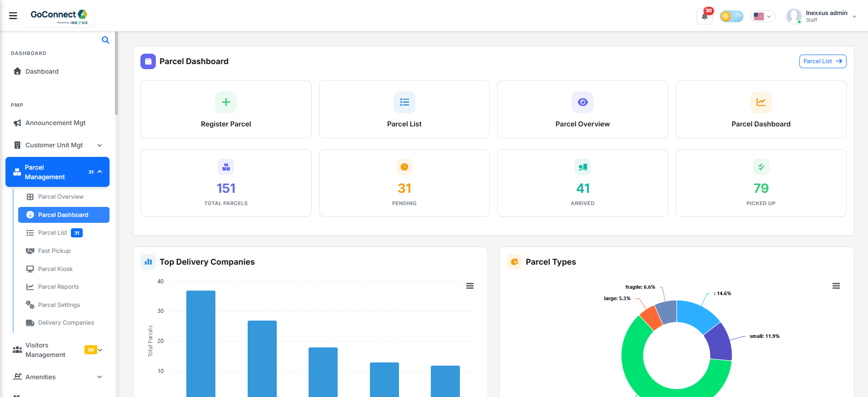868x397 pixels.
Task: Open the Parcel Types chart menu
Action: [x=836, y=286]
